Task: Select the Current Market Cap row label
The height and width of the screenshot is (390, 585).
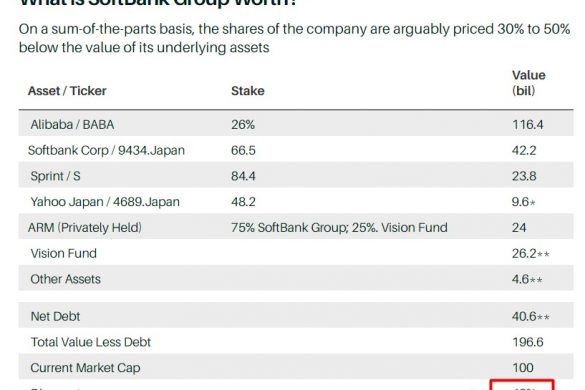Action: click(85, 368)
